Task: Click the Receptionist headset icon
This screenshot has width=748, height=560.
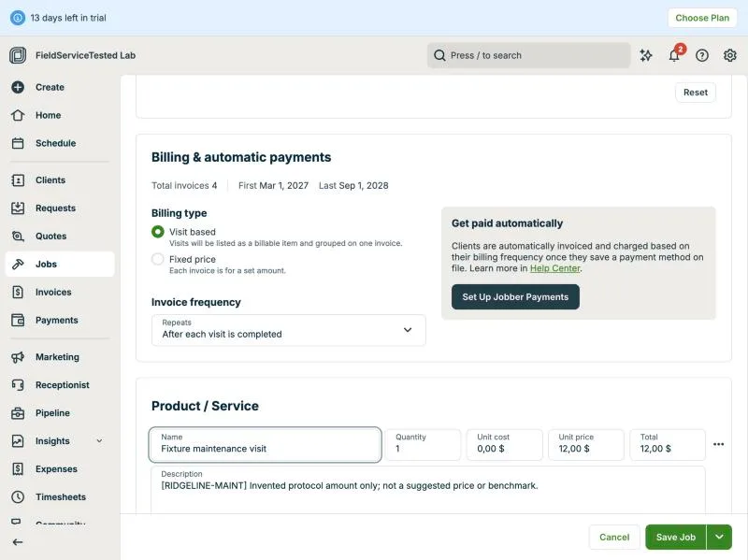Action: [18, 385]
